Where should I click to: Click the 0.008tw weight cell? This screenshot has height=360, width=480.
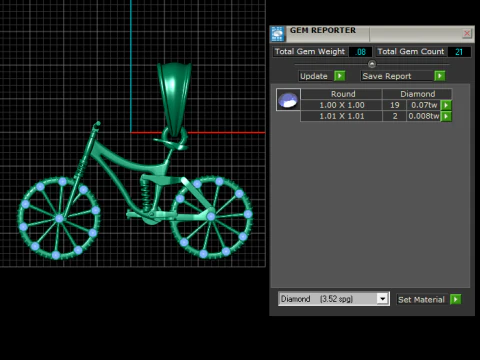point(424,116)
